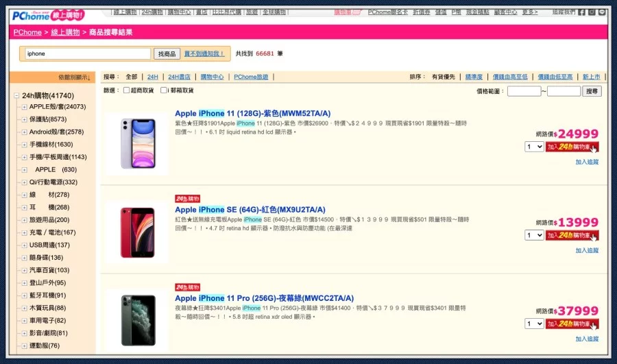
Task: Collapse the 24h購物(41740) tree node
Action: tap(16, 95)
